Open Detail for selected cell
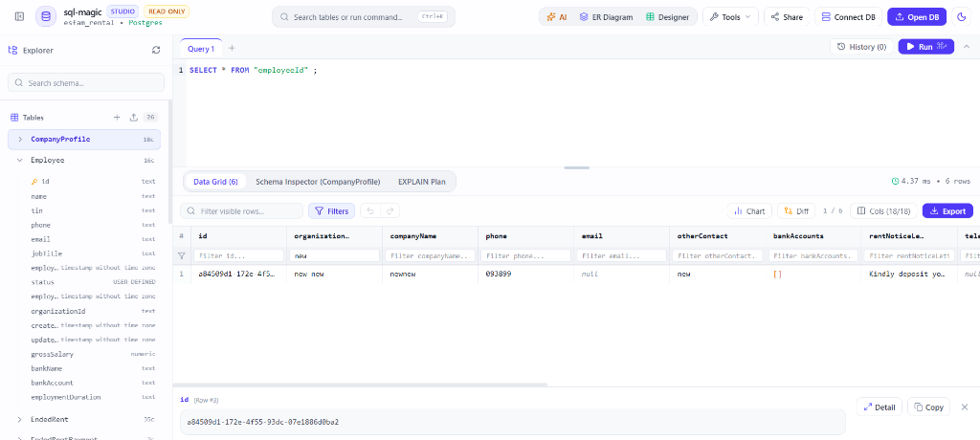The image size is (980, 440). (880, 407)
